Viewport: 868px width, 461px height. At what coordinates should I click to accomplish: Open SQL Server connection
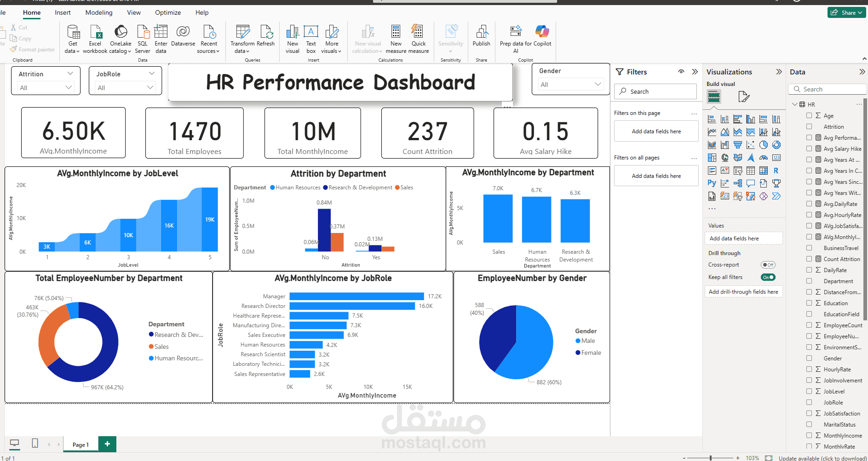click(143, 39)
